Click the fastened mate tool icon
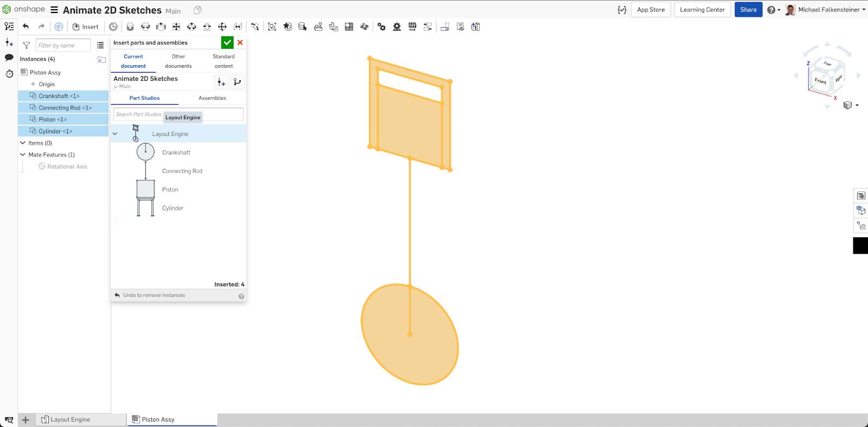 coord(130,27)
